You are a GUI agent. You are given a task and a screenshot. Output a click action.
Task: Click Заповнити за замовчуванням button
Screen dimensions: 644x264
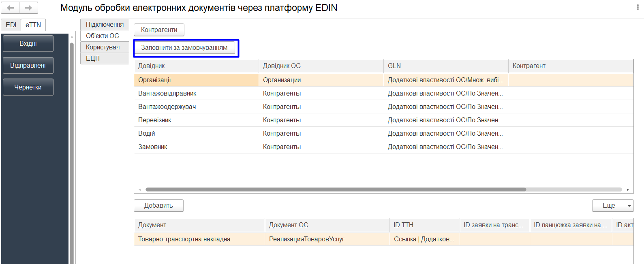pos(184,47)
